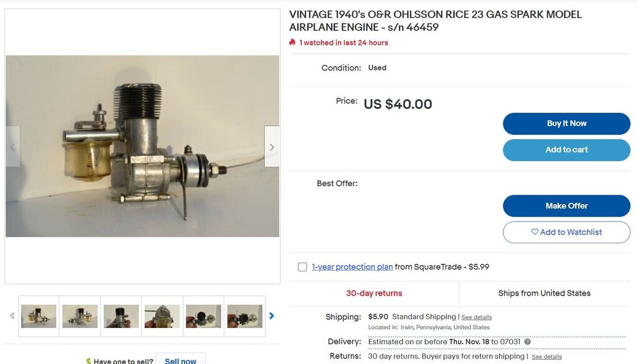Image resolution: width=638 pixels, height=364 pixels.
Task: Show next image with right arrow
Action: point(272,147)
